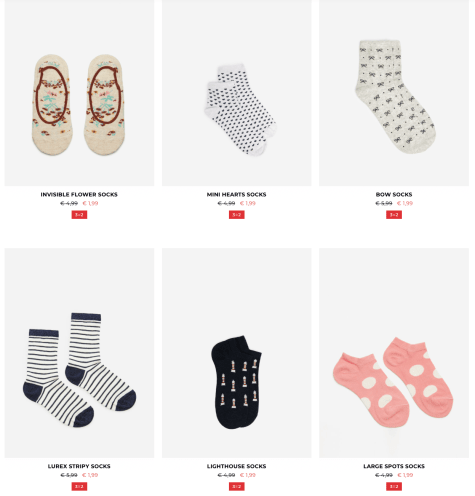
Task: Click the red sale price of Bow Socks
Action: coord(405,203)
